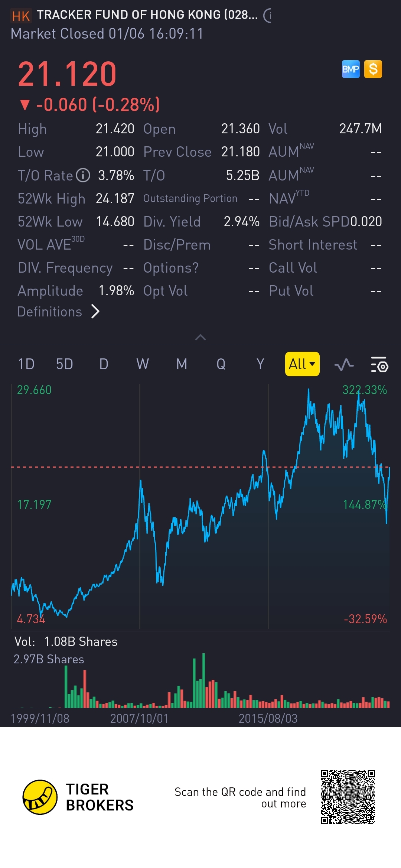This screenshot has width=401, height=868.
Task: Select the M monthly chart tab
Action: click(x=182, y=364)
